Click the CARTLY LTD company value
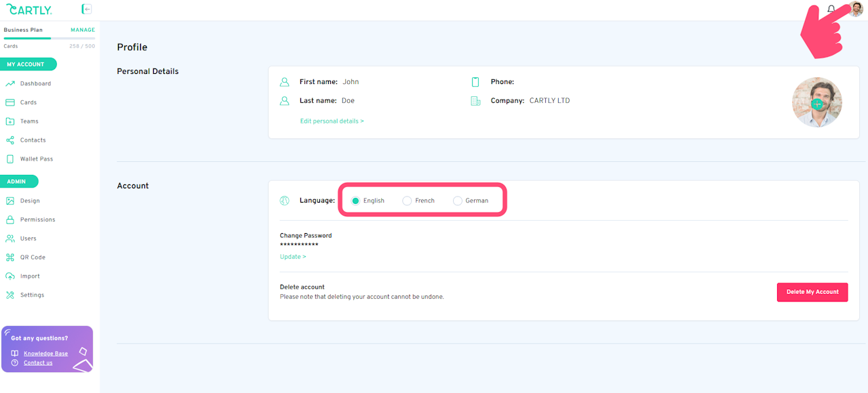Image resolution: width=868 pixels, height=393 pixels. [550, 101]
